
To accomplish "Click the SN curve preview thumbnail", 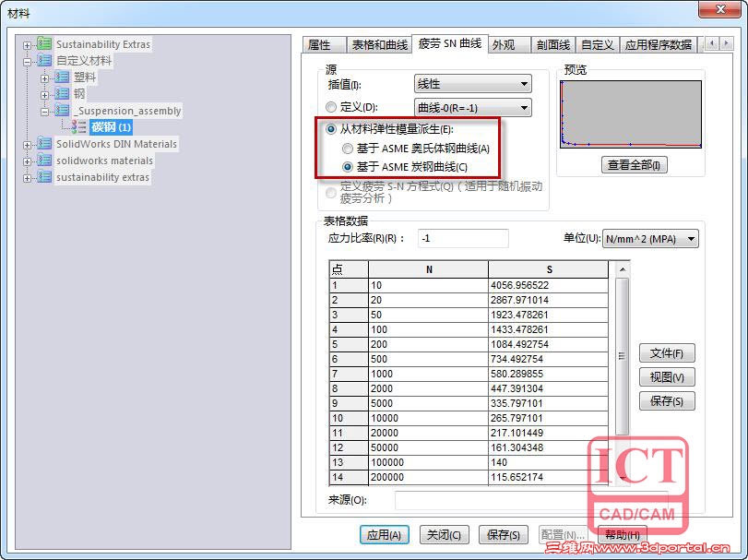I will (x=631, y=114).
